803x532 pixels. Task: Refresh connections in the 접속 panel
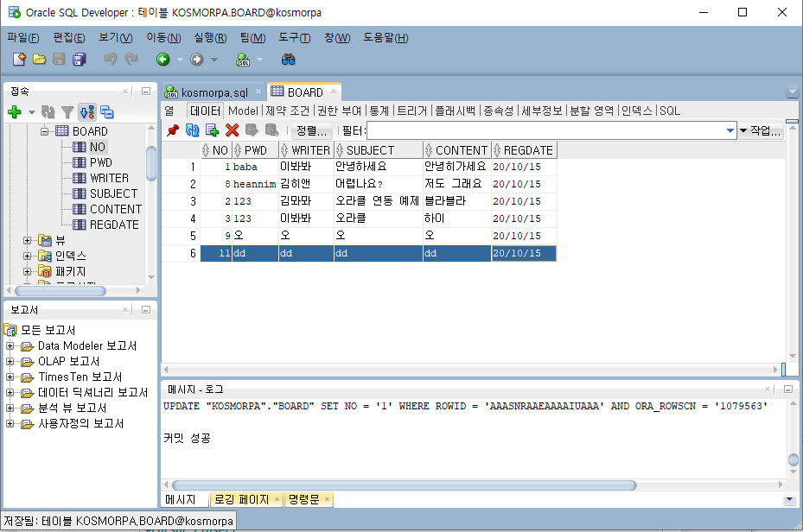click(x=48, y=111)
